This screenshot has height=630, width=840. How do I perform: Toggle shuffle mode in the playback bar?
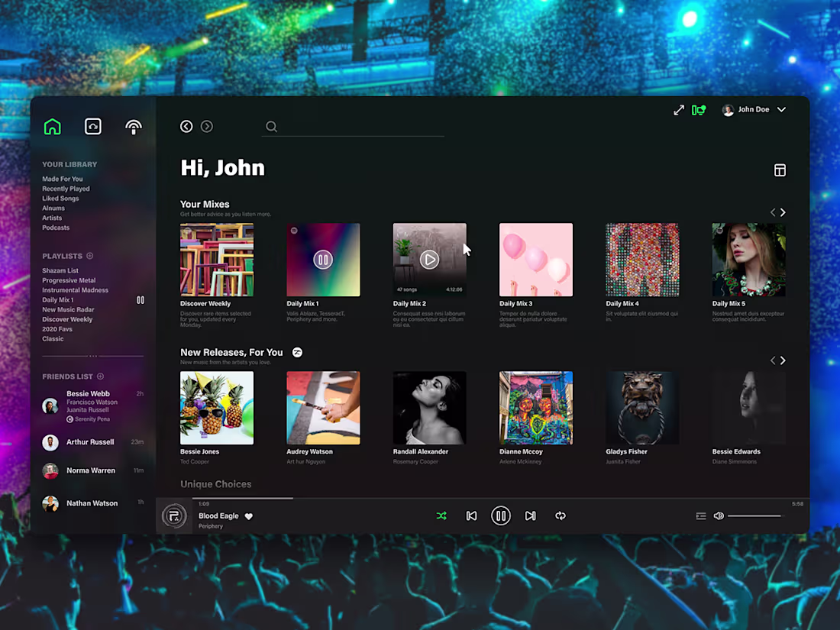point(441,515)
